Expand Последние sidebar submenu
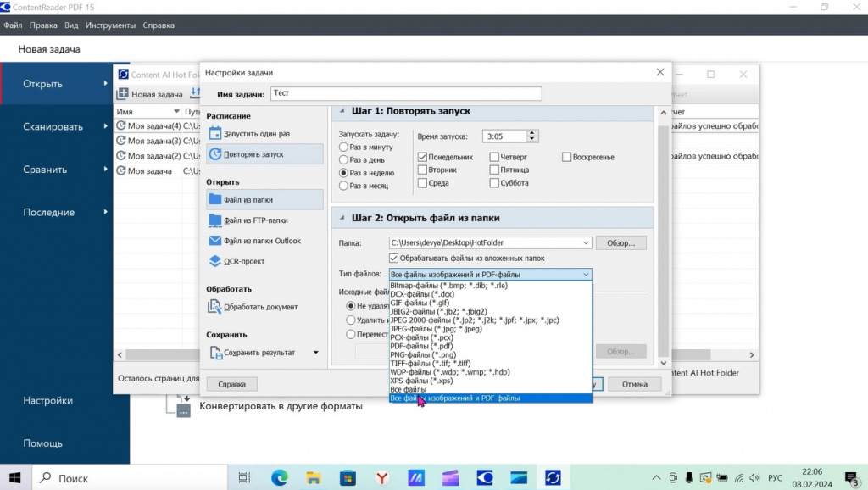Image resolution: width=868 pixels, height=490 pixels. (x=105, y=211)
